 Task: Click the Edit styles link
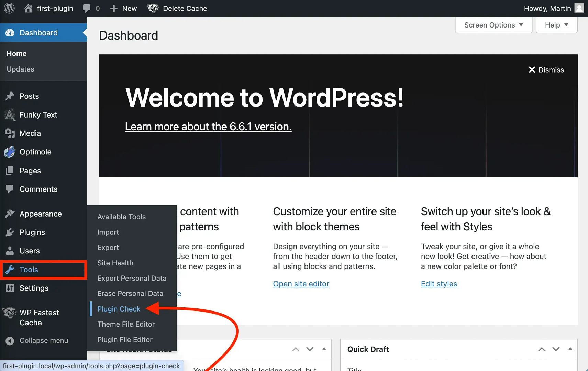(x=439, y=284)
